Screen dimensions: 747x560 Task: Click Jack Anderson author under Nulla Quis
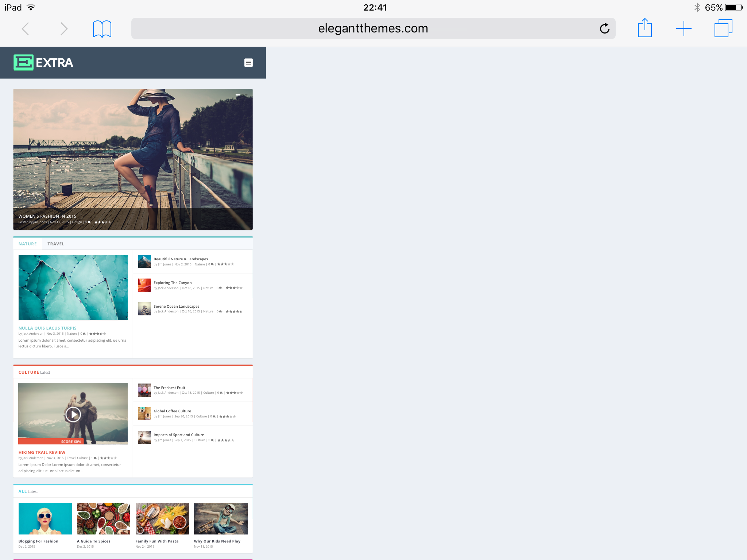33,334
